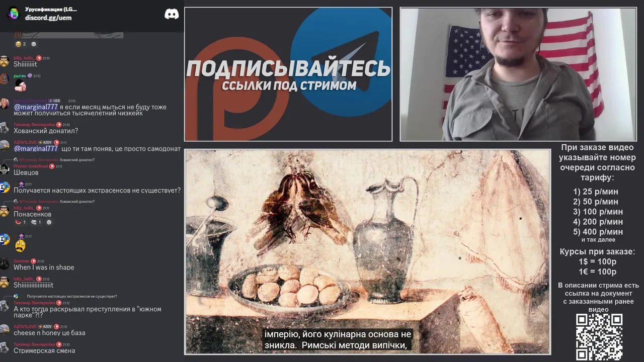
Task: Open Photon Undefined avatar
Action: click(x=5, y=169)
